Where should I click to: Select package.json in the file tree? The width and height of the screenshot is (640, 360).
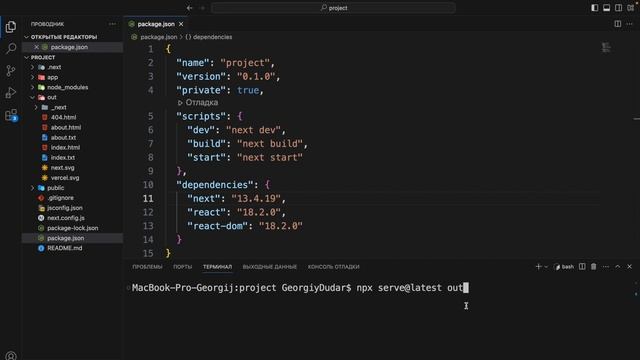tap(65, 238)
